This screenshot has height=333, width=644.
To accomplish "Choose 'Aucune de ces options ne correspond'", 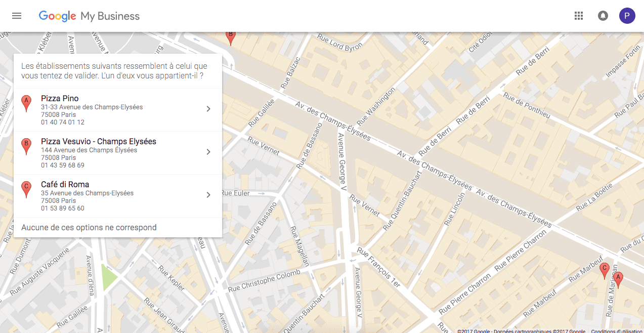I will pos(89,228).
